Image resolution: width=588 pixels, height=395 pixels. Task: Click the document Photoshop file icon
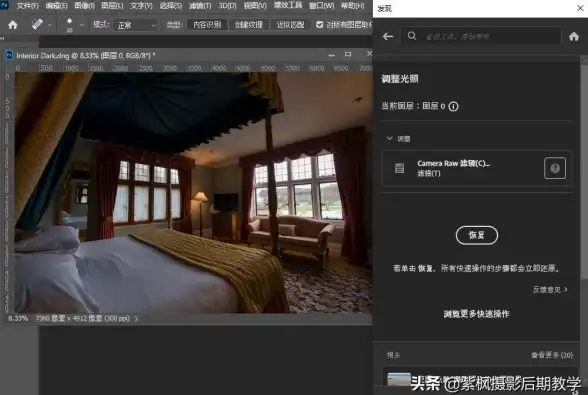point(9,56)
